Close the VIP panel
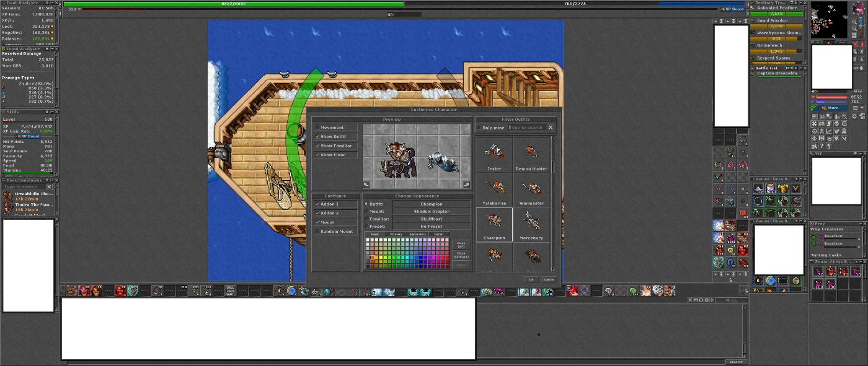This screenshot has height=366, width=868. tap(865, 154)
